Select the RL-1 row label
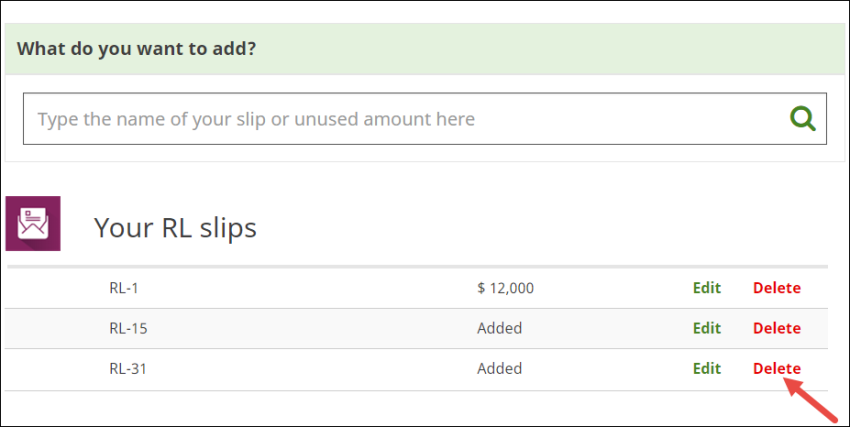The width and height of the screenshot is (850, 427). click(123, 288)
